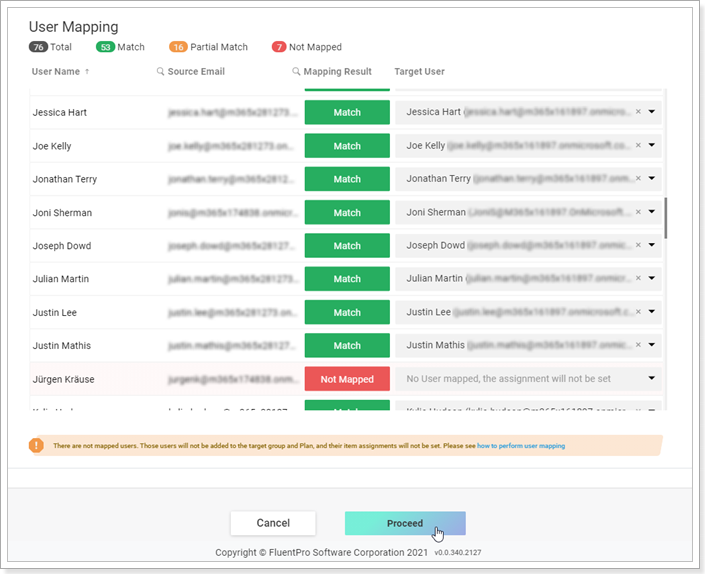Screen dimensions: 705x574
Task: Click the orange warning icon in the notice
Action: click(36, 445)
